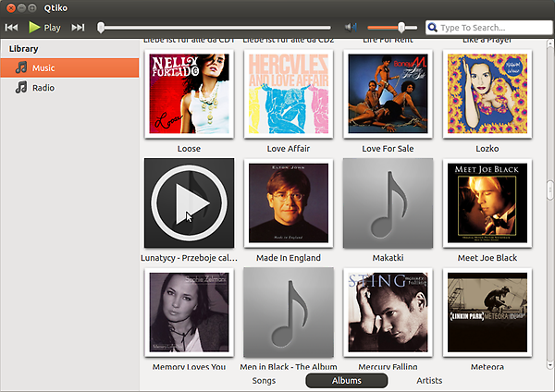The width and height of the screenshot is (555, 392).
Task: Open Men in Black placeholder album art
Action: pos(289,312)
